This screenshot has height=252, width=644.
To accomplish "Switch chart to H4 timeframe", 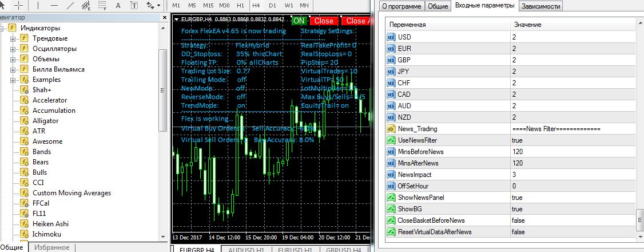I will (256, 5).
